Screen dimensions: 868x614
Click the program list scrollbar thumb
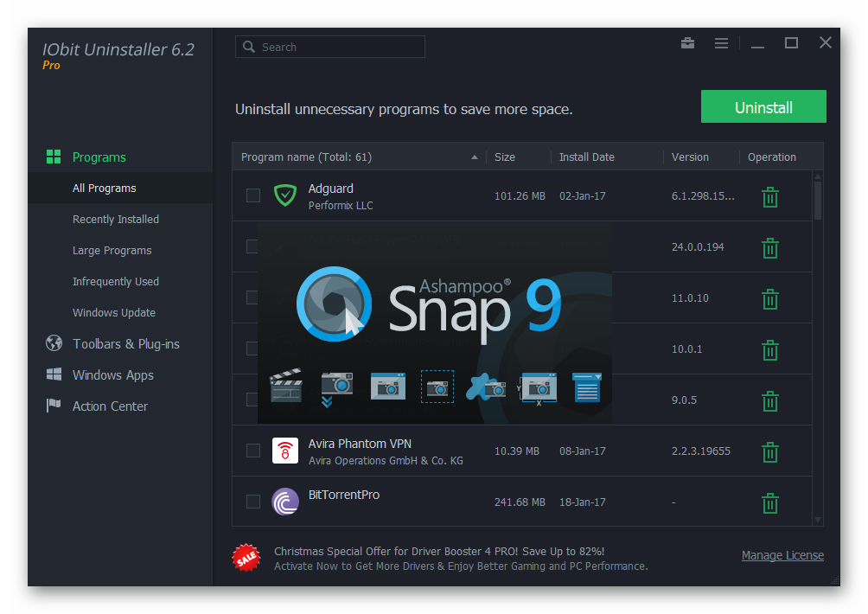pos(818,201)
